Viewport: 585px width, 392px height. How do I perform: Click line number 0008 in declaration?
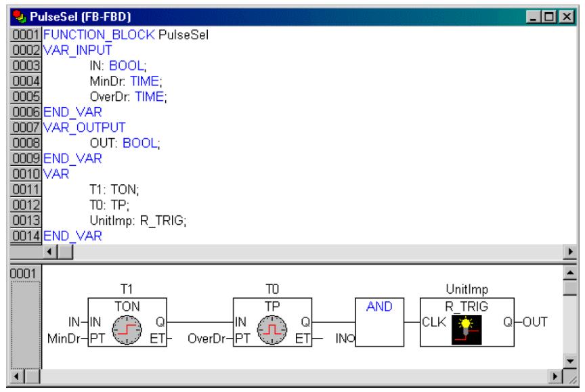26,143
